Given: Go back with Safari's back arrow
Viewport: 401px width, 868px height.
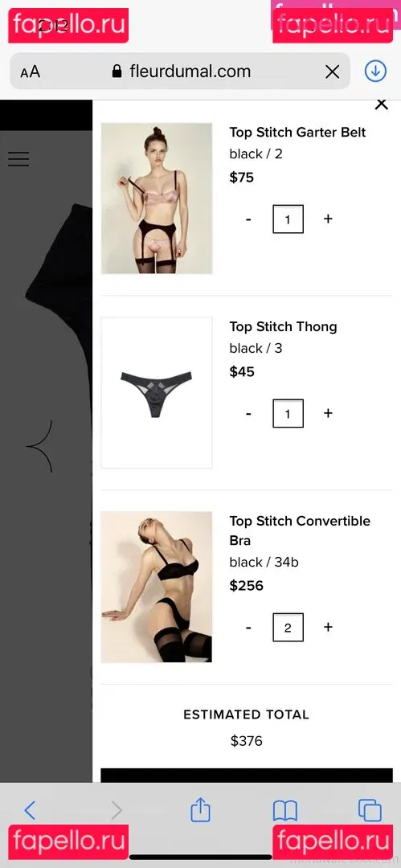Looking at the screenshot, I should click(x=30, y=811).
